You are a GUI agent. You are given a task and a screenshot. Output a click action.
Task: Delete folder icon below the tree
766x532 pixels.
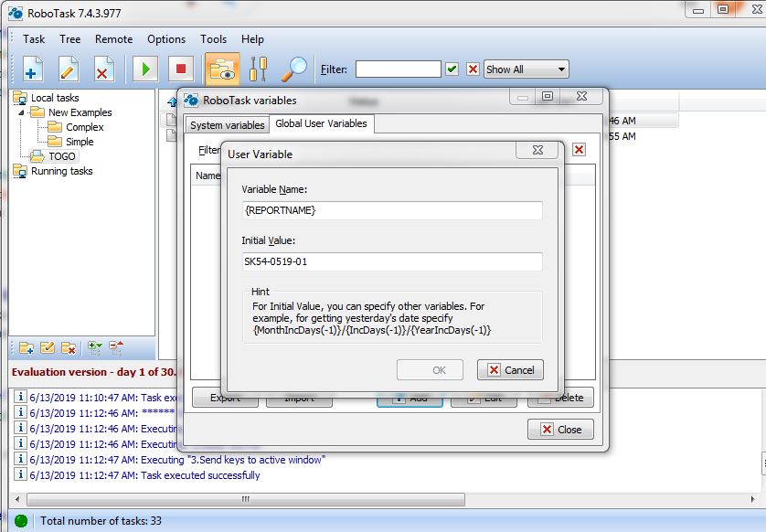(x=69, y=348)
